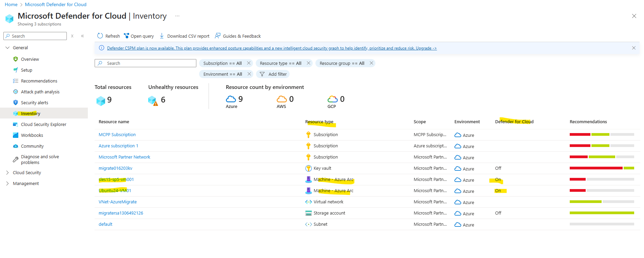Click the Key vault type icon
Screen dimensions: 644x258
[x=308, y=168]
